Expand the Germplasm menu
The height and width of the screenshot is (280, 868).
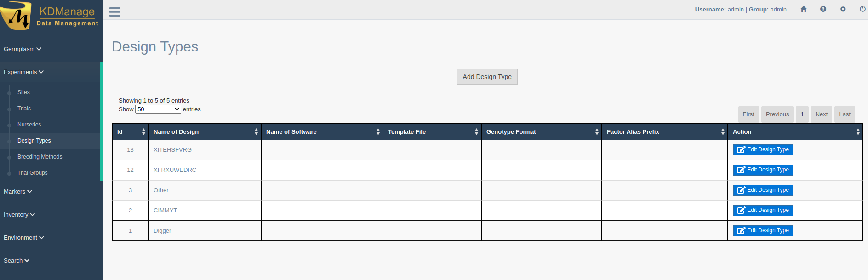click(22, 49)
